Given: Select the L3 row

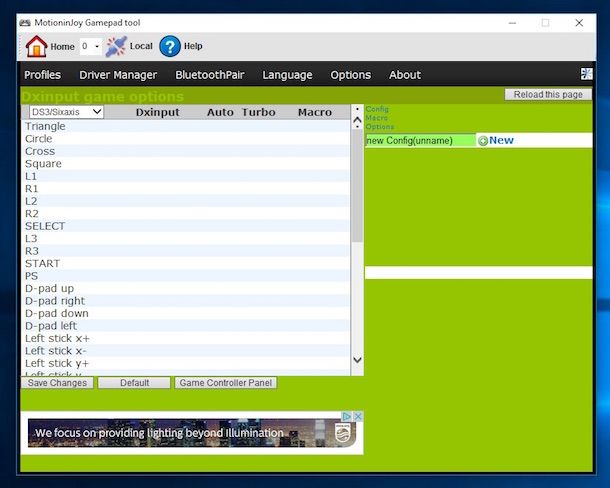Looking at the screenshot, I should click(x=186, y=238).
